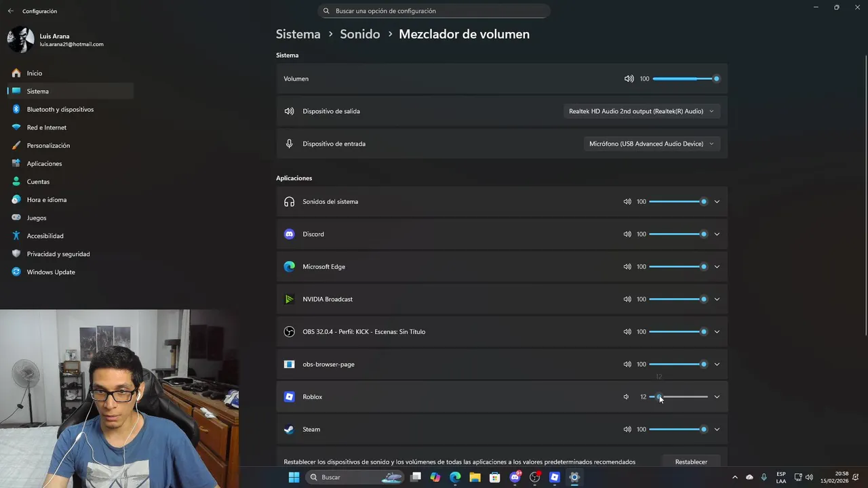Open Copilot from taskbar
This screenshot has width=868, height=488.
(x=435, y=477)
